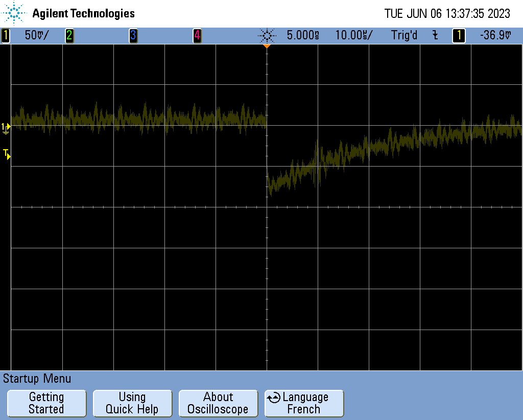
Task: Open the Getting Started softkey
Action: coord(46,403)
